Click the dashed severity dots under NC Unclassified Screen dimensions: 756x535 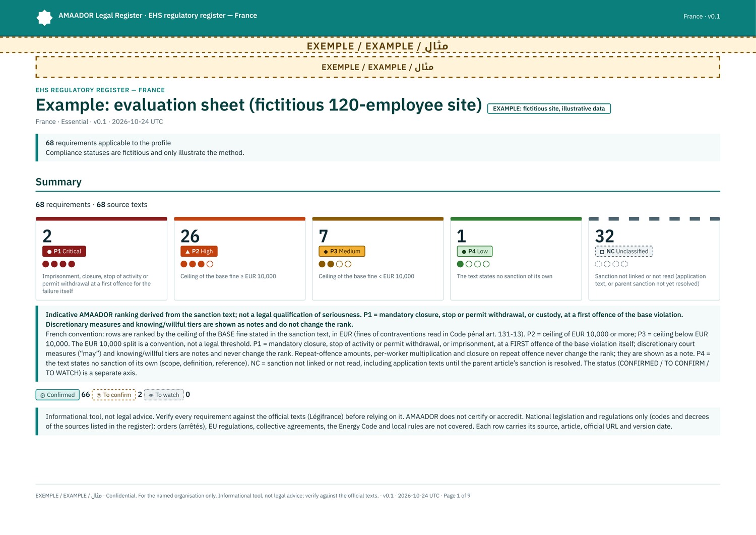click(x=611, y=264)
